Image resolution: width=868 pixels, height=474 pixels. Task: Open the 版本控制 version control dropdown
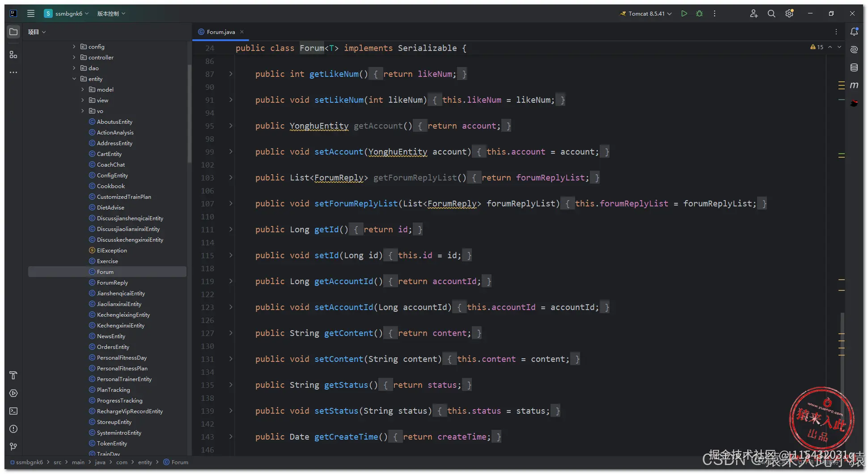111,13
